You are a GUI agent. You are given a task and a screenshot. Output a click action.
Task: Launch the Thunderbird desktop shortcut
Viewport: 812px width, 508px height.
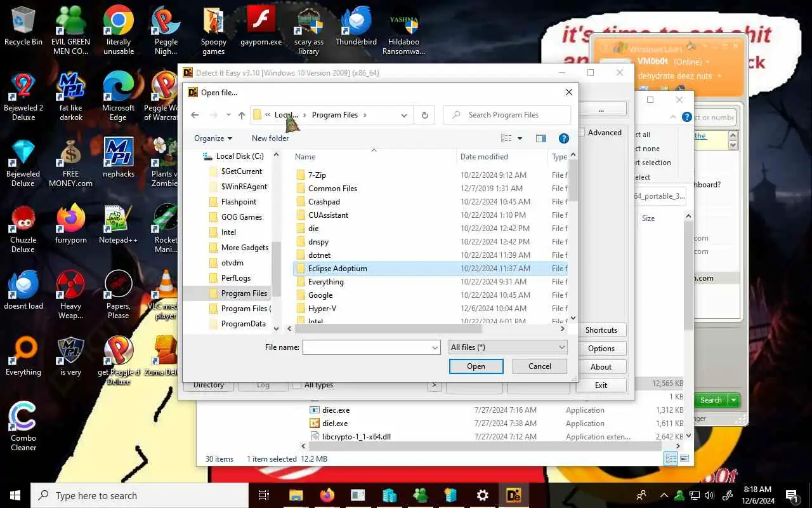click(x=356, y=27)
